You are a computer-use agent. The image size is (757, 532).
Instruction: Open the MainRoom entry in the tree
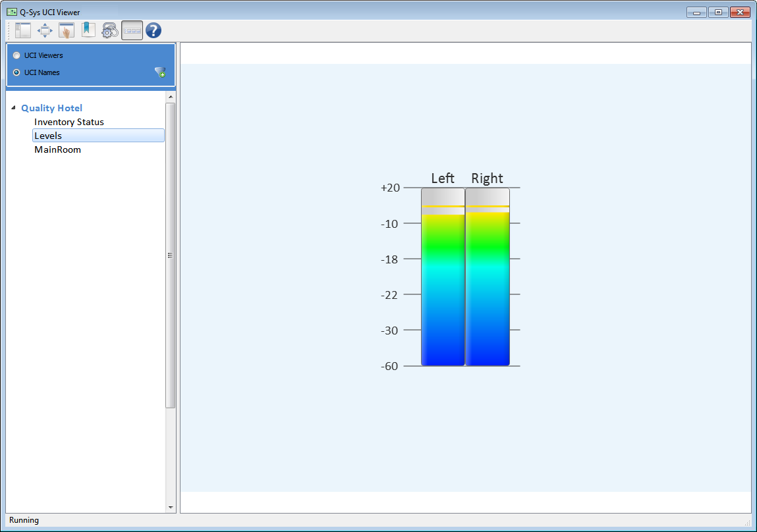tap(58, 149)
